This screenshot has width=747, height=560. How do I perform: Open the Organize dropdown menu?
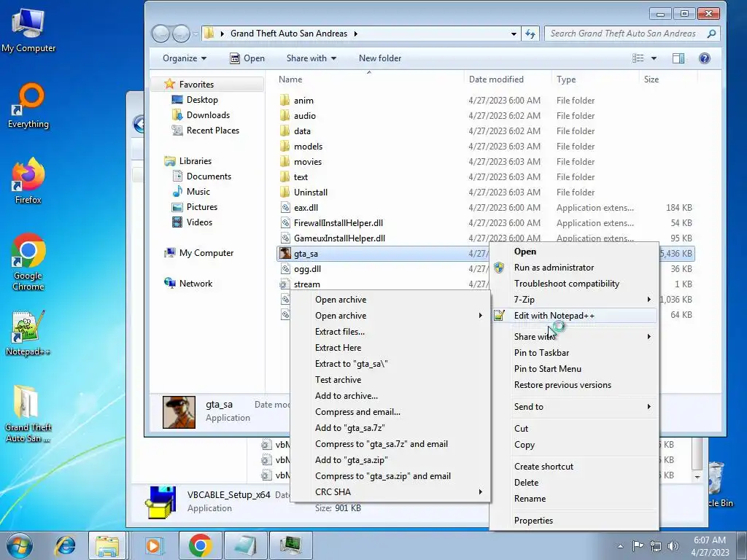point(185,58)
